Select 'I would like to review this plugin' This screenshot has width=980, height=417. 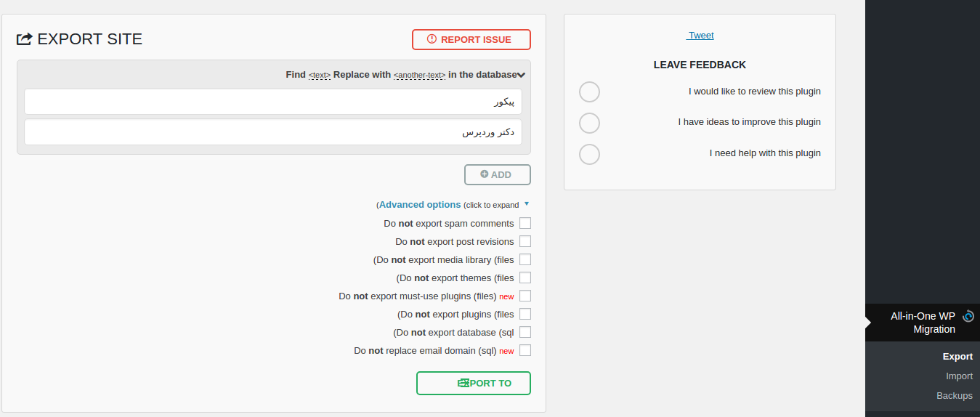[x=589, y=92]
